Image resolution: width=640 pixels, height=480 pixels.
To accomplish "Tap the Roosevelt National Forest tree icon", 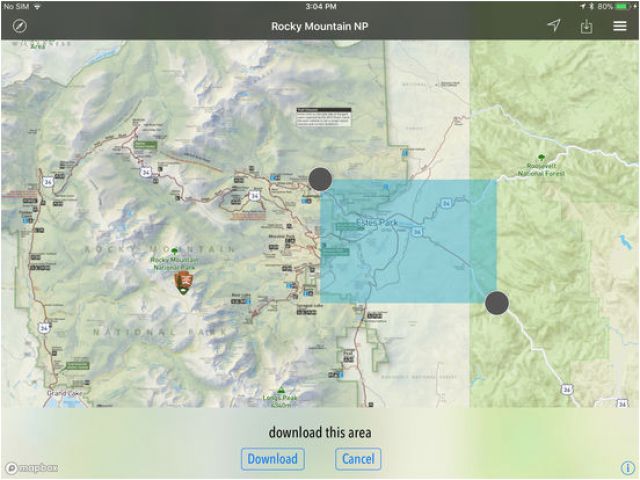I will tap(541, 158).
